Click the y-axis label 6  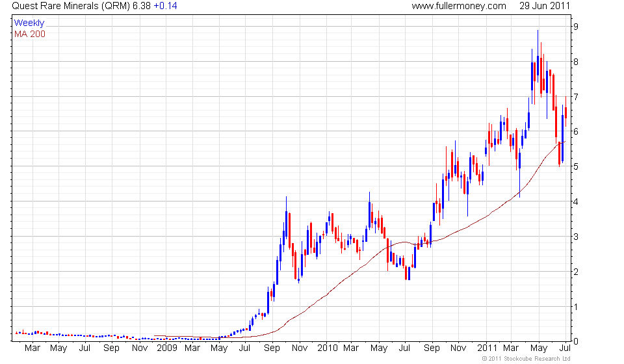(x=576, y=131)
